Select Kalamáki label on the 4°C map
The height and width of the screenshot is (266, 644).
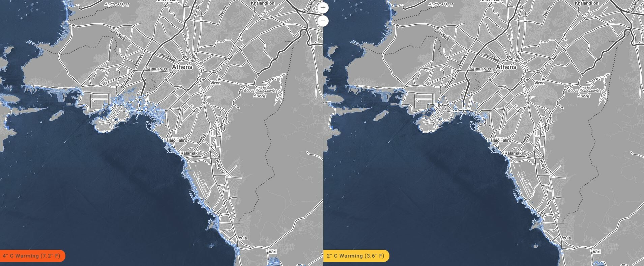tap(189, 153)
